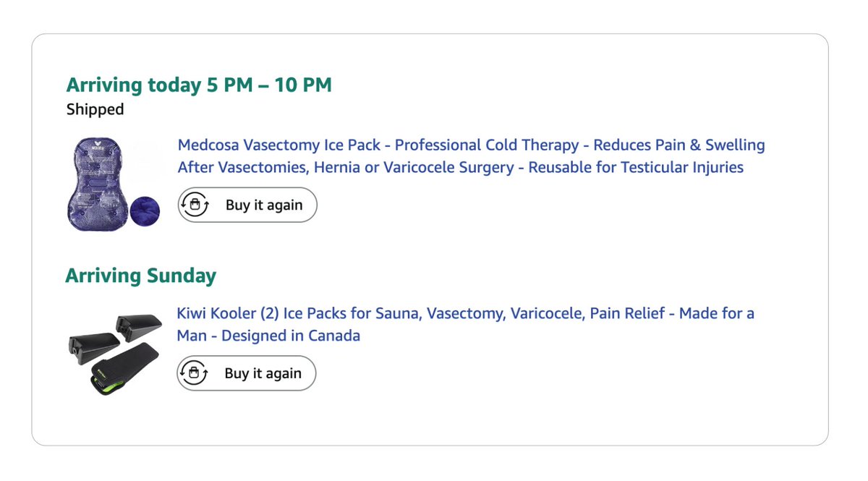Buy the Kiwi Kooler ice packs again
868x481 pixels.
pos(247,373)
